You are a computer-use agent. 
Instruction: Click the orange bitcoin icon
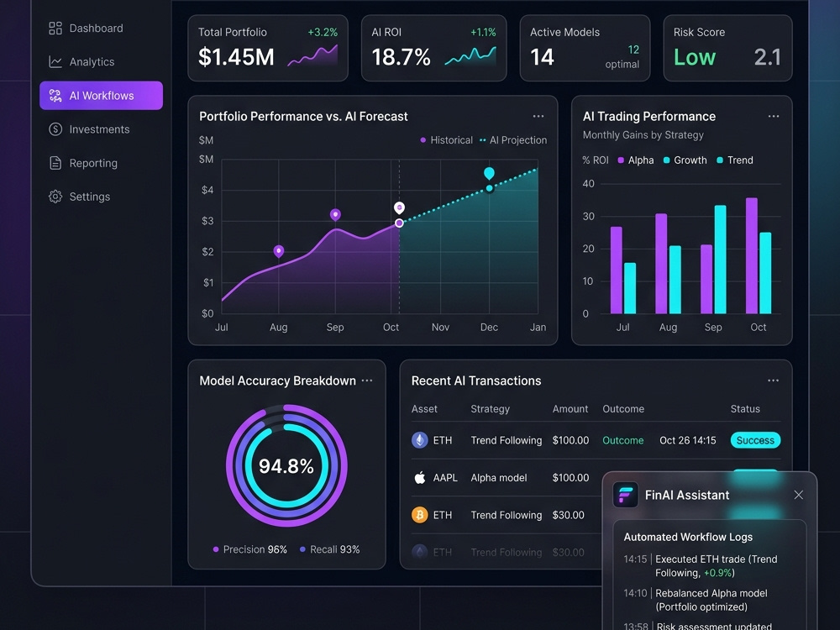(419, 515)
